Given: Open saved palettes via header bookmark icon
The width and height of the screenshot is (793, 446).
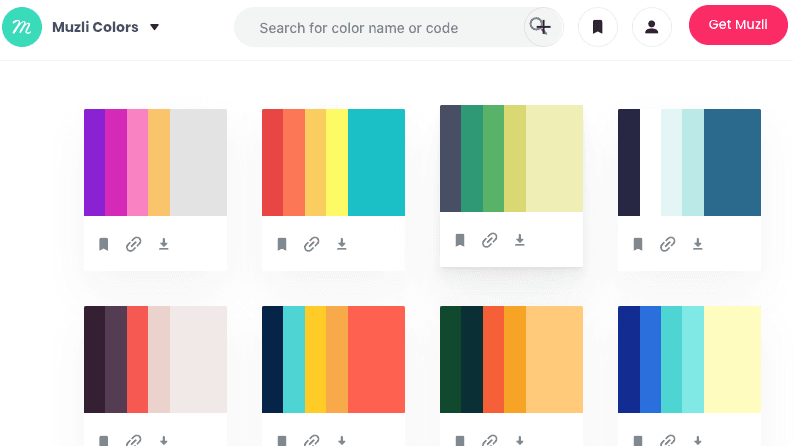Looking at the screenshot, I should (x=598, y=27).
